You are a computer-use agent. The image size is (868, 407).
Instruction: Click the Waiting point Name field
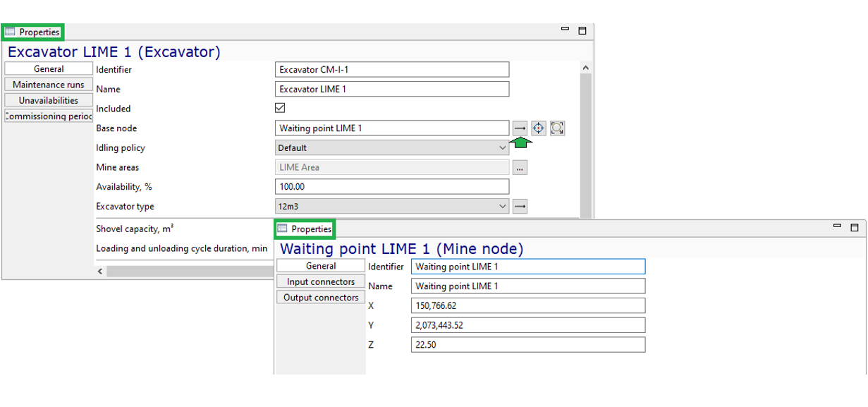click(528, 286)
